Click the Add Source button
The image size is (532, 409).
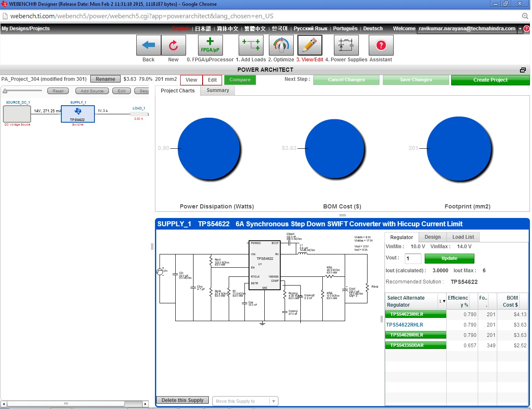coord(92,91)
